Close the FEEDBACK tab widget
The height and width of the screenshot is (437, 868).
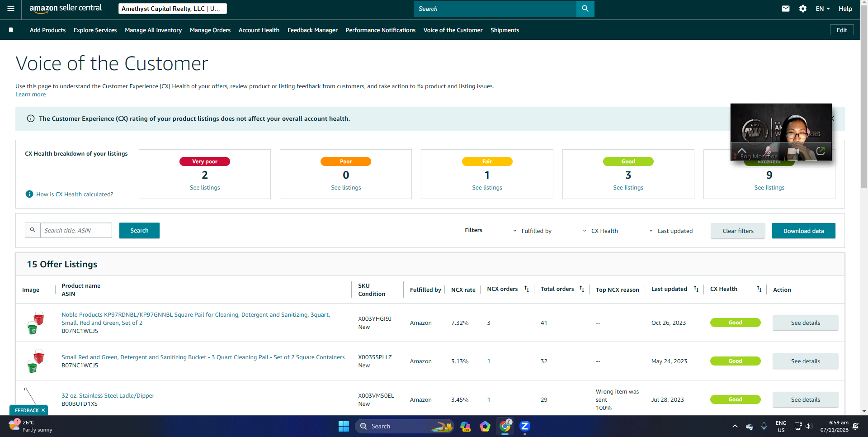43,410
